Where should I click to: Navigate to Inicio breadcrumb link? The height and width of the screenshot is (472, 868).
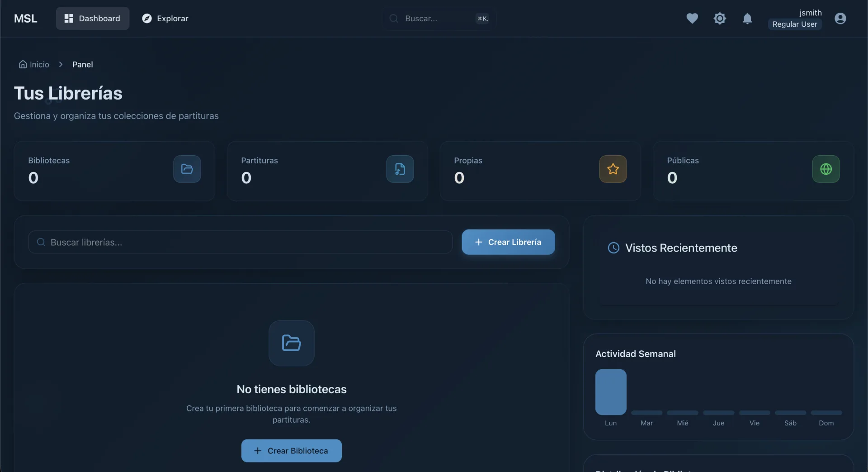tap(34, 64)
